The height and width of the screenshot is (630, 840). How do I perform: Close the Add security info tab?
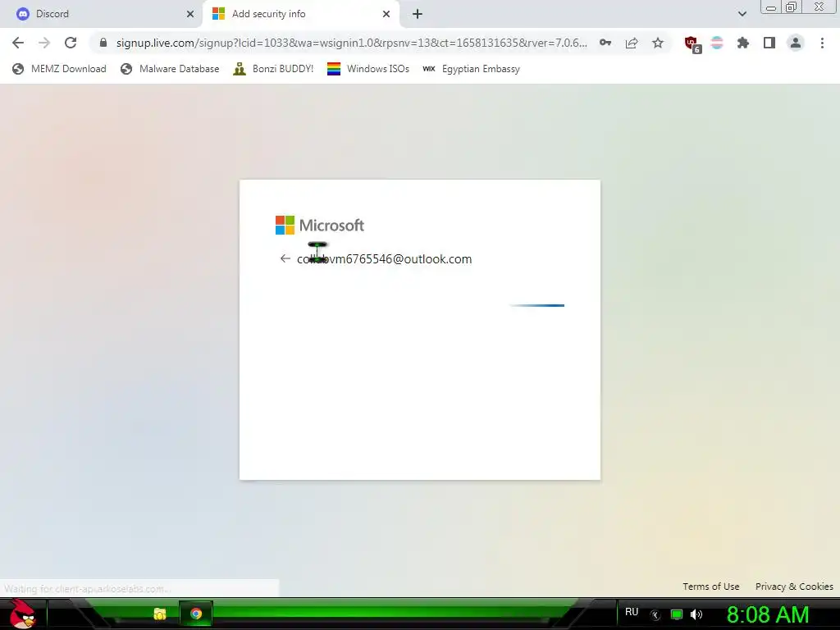coord(386,14)
